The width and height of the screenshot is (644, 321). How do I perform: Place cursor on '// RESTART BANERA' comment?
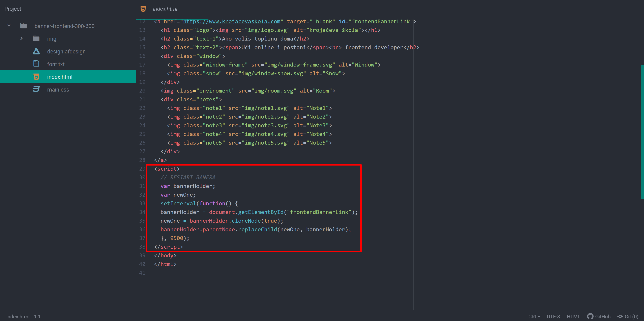click(x=188, y=177)
